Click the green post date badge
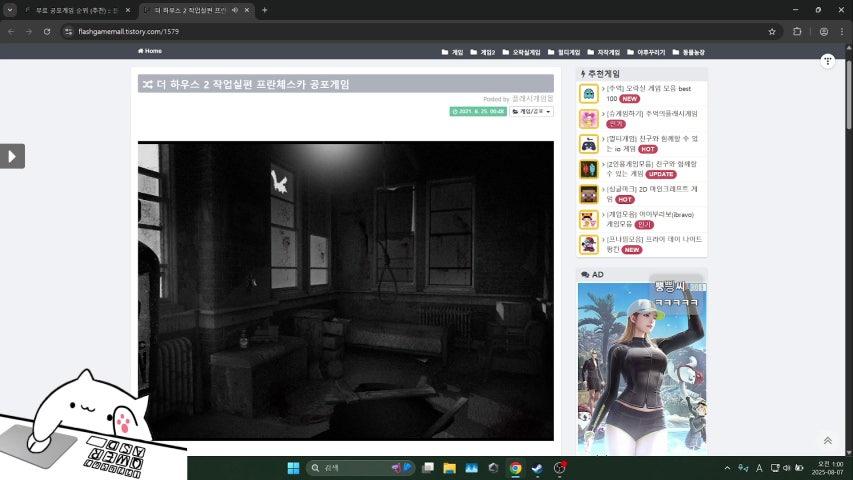The image size is (853, 480). click(478, 111)
